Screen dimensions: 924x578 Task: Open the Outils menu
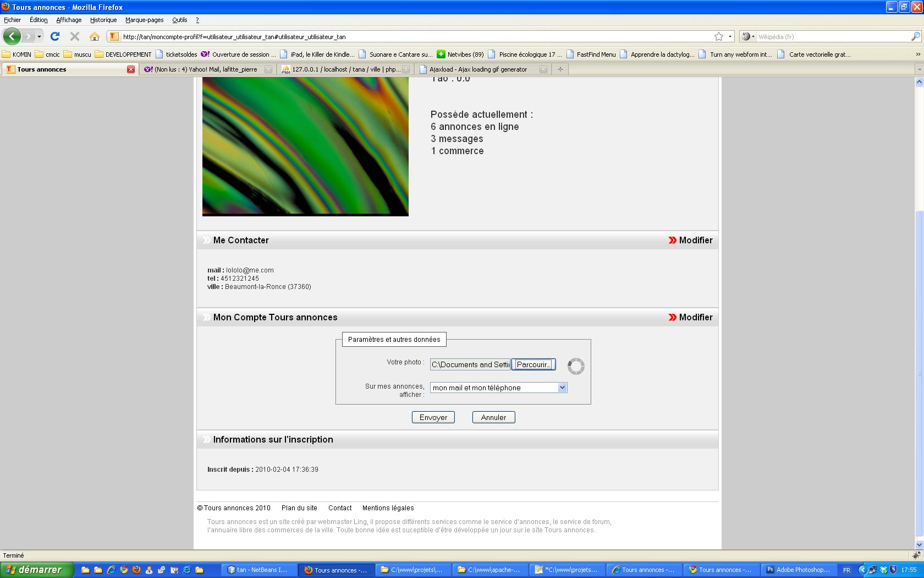point(179,20)
